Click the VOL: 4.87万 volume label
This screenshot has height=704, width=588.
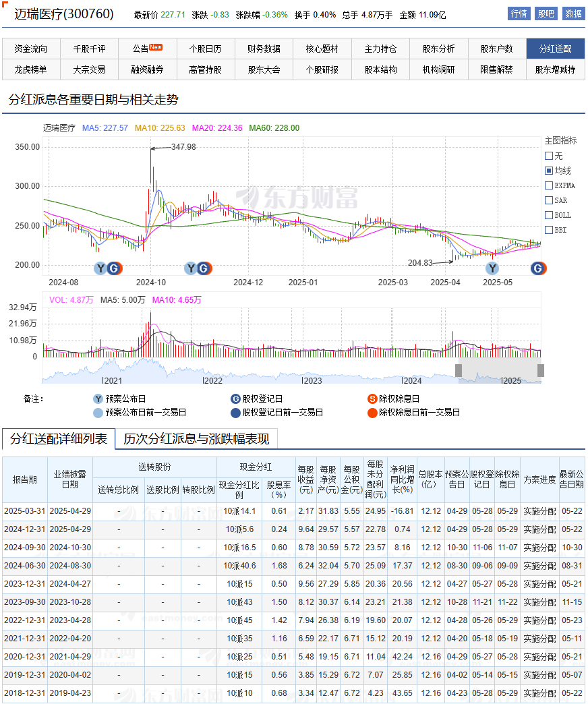[x=71, y=299]
